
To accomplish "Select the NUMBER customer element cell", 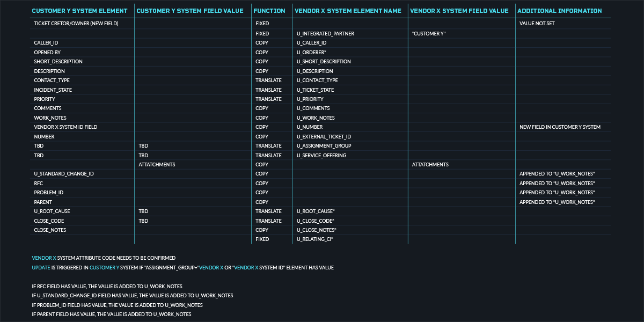I will click(x=44, y=136).
